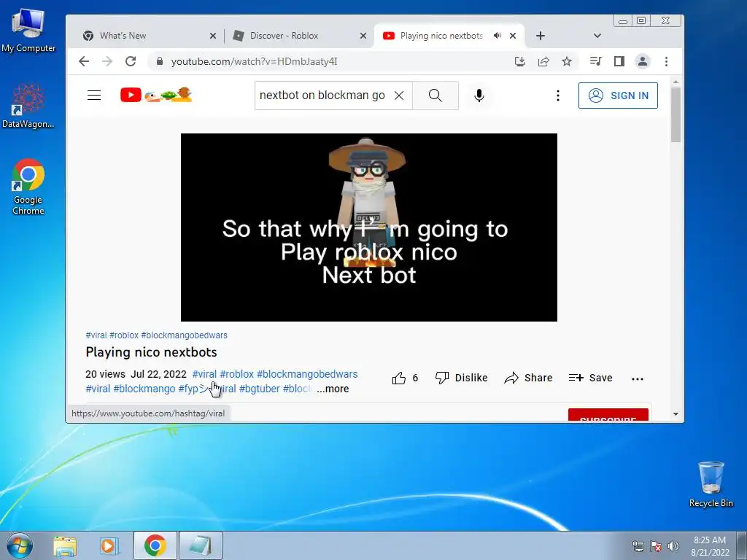Click the browser forward arrow
747x560 pixels.
click(107, 61)
